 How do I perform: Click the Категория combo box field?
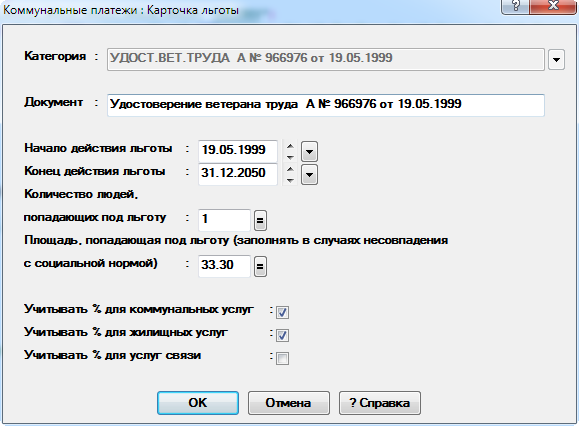[x=326, y=59]
